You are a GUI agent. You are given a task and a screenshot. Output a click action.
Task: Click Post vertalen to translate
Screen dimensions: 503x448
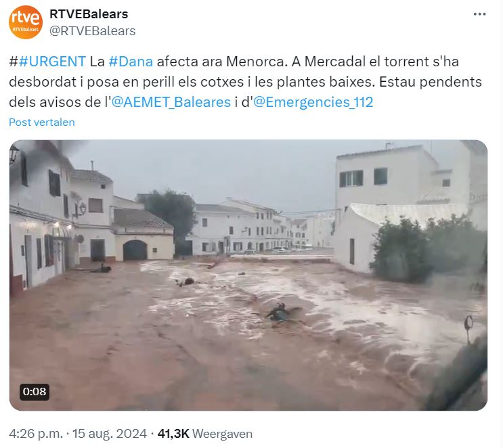[42, 122]
